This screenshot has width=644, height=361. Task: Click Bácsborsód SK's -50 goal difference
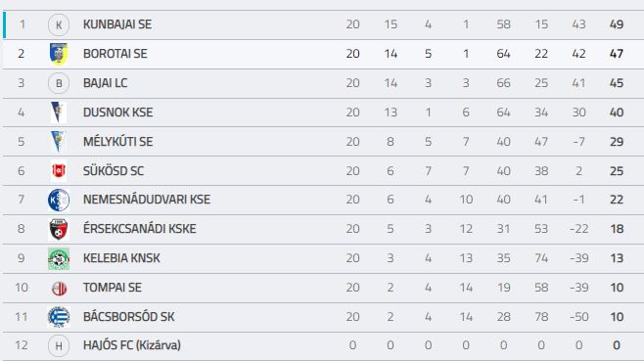[579, 317]
